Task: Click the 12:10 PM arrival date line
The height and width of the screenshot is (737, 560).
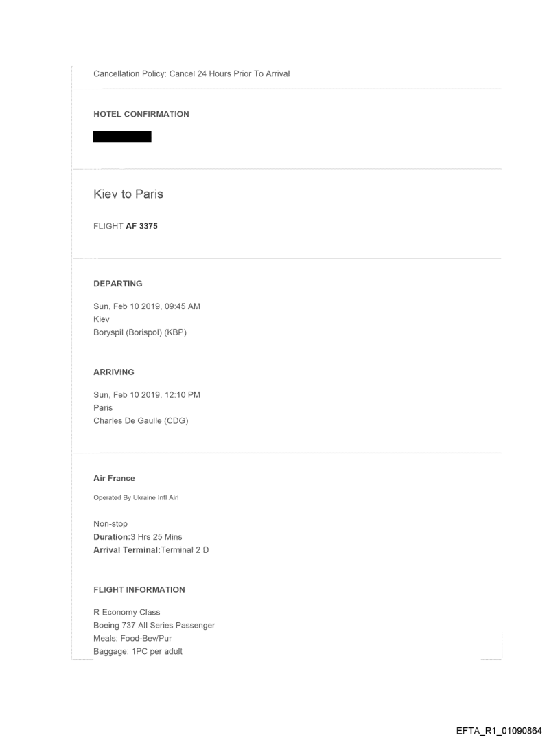Action: 147,395
